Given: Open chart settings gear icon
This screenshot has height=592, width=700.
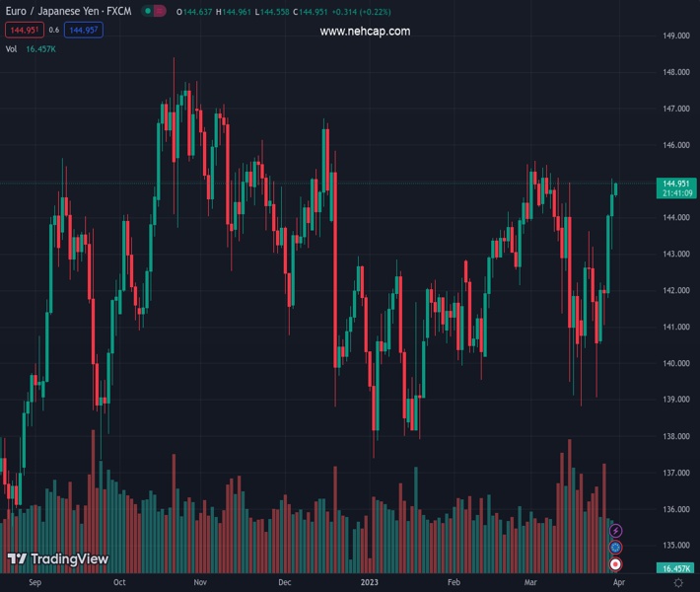Looking at the screenshot, I should 678,583.
